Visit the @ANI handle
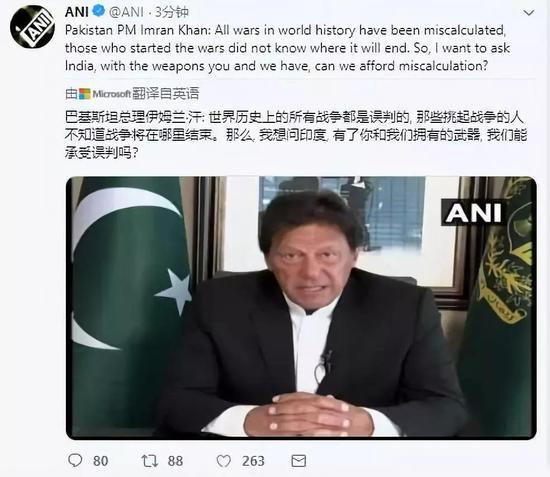 point(126,12)
